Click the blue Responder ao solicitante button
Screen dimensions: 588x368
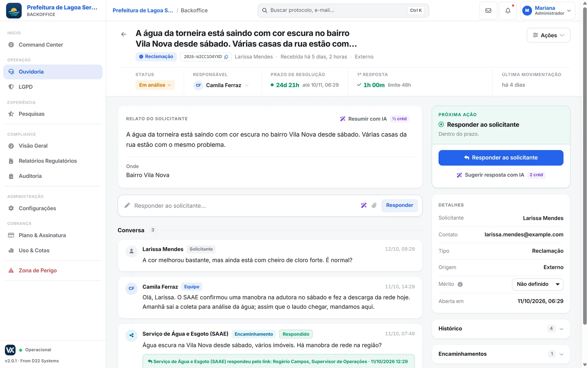(x=501, y=158)
